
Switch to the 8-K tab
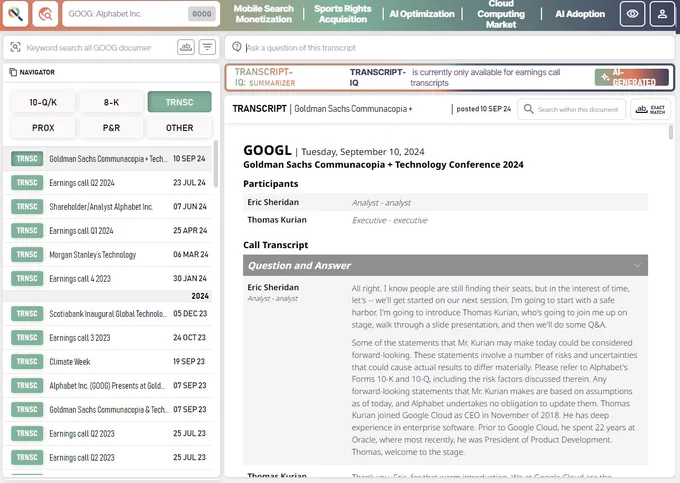point(111,102)
